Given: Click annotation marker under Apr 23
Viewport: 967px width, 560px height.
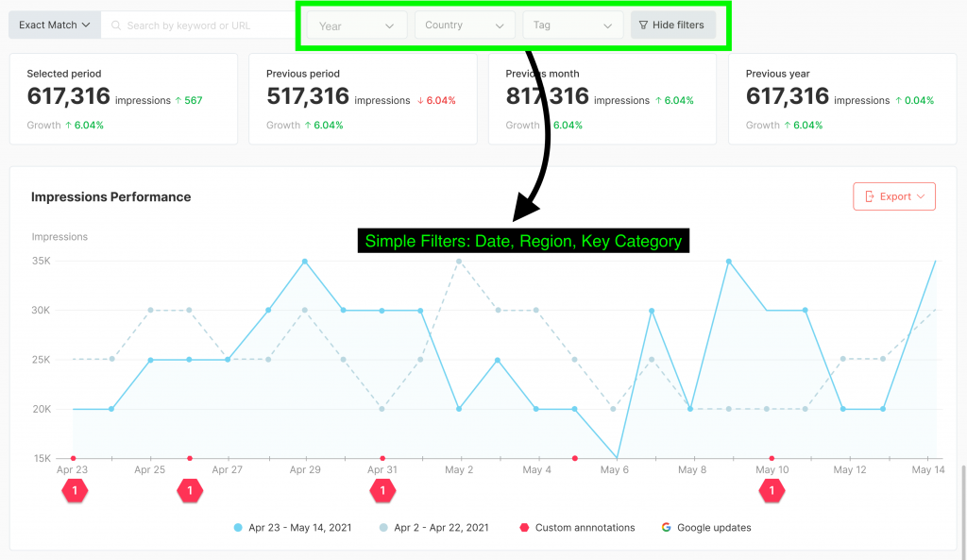Looking at the screenshot, I should (x=75, y=491).
